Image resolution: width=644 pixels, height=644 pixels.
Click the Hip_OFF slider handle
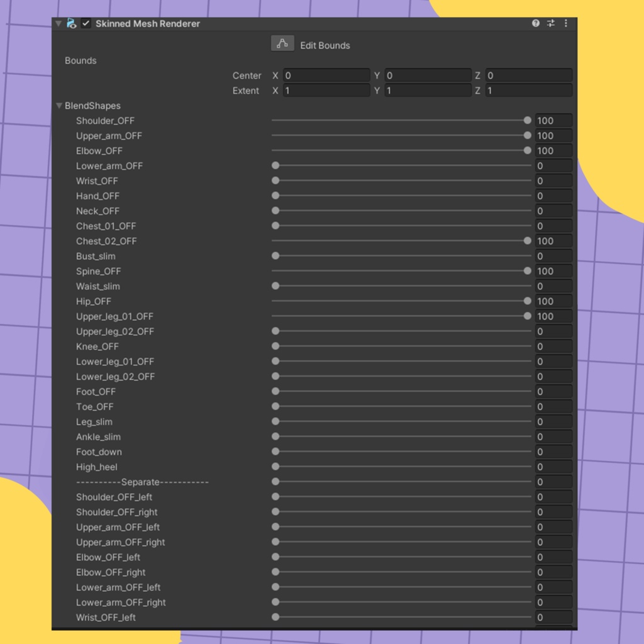tap(528, 301)
